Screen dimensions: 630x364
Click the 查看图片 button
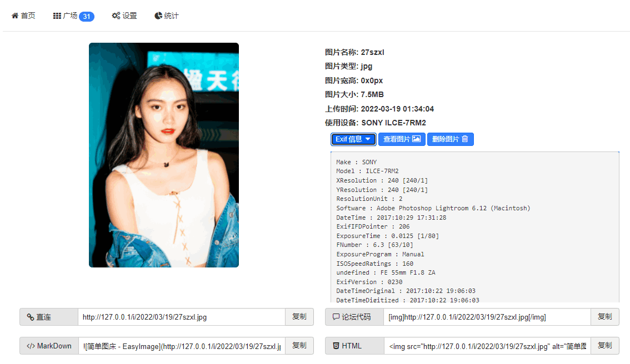pos(401,139)
